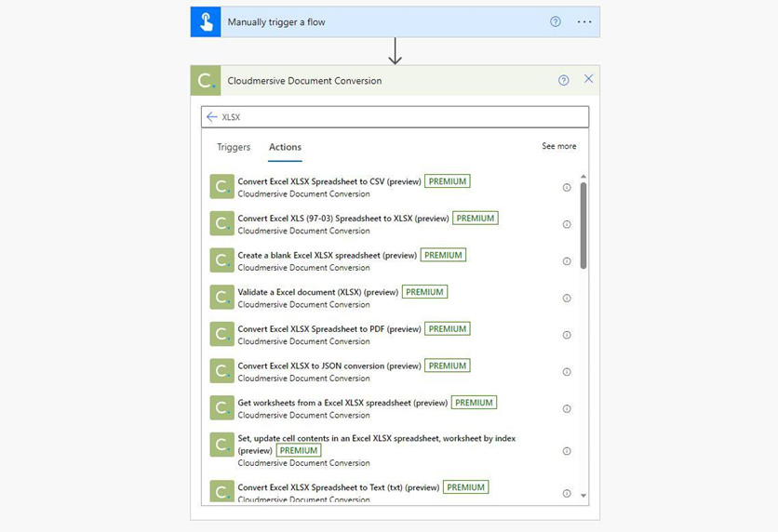The width and height of the screenshot is (778, 532).
Task: Show info for Convert XLSX Spreadsheet to CSV
Action: 567,188
